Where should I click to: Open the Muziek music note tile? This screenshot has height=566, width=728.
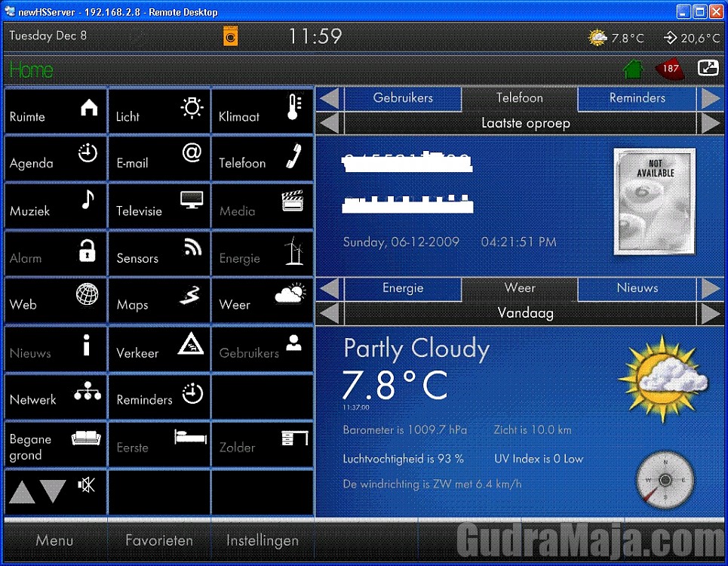pyautogui.click(x=56, y=205)
